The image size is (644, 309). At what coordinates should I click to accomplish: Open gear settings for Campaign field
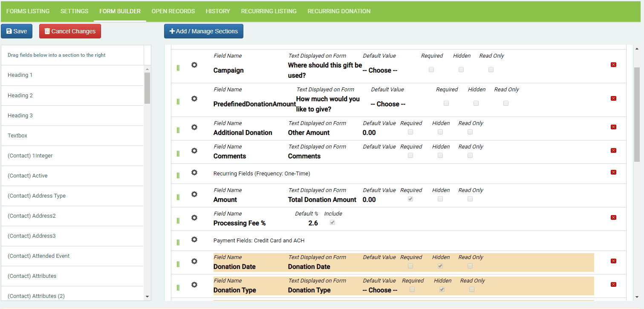point(194,65)
